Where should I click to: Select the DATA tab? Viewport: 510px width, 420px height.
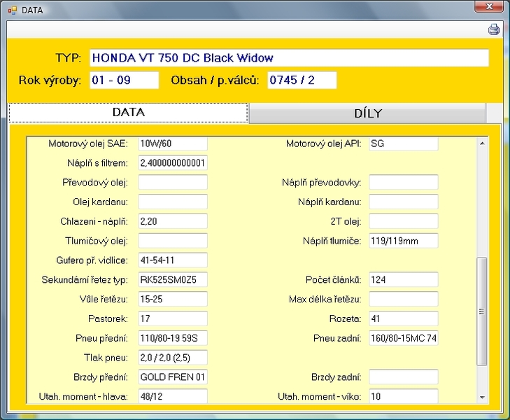[x=129, y=113]
